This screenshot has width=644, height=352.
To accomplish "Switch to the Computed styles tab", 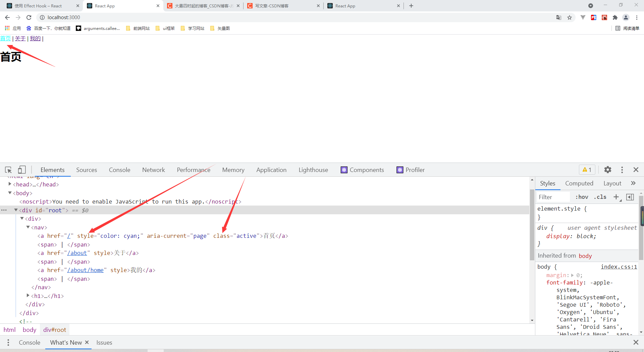I will tap(579, 183).
